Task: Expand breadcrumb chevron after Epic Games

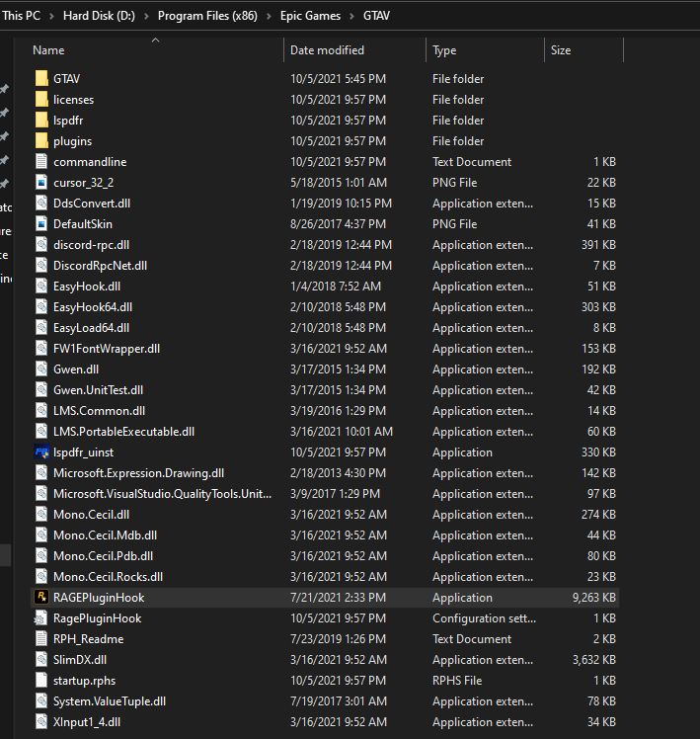Action: tap(351, 16)
